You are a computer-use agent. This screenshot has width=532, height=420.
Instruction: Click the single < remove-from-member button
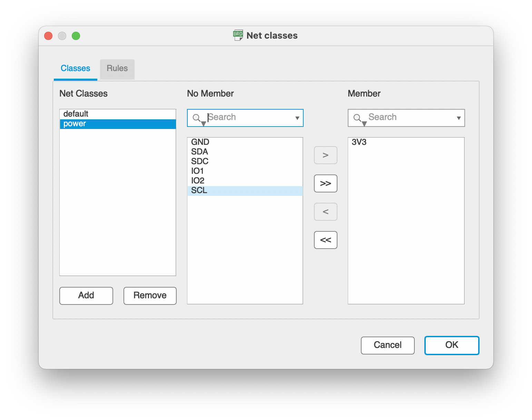(x=326, y=212)
